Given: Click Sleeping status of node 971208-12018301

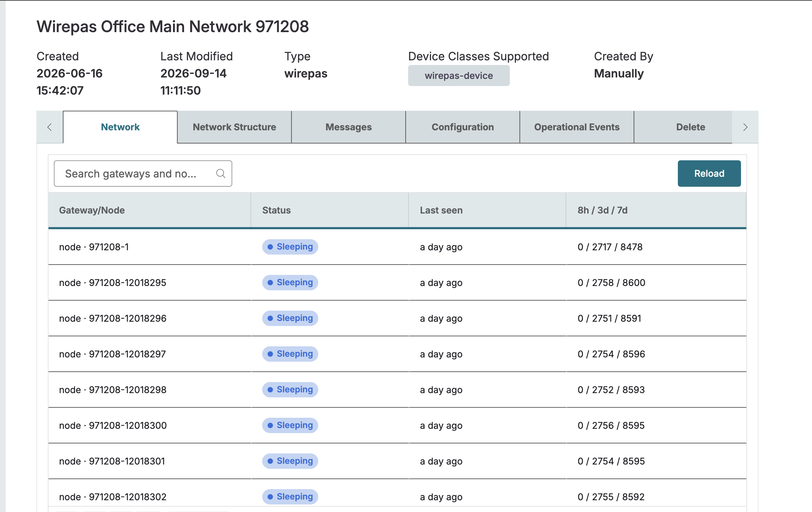Looking at the screenshot, I should (x=290, y=461).
